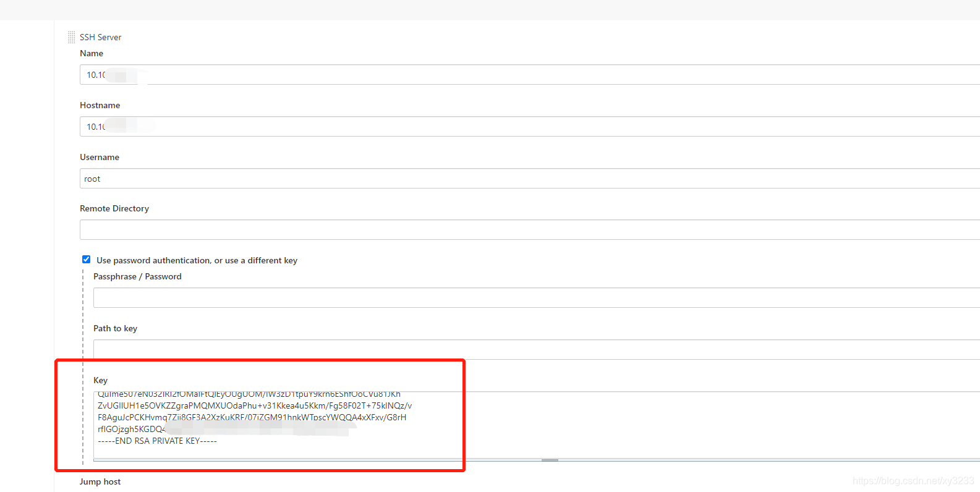Click the Username label
This screenshot has width=980, height=492.
coord(100,157)
